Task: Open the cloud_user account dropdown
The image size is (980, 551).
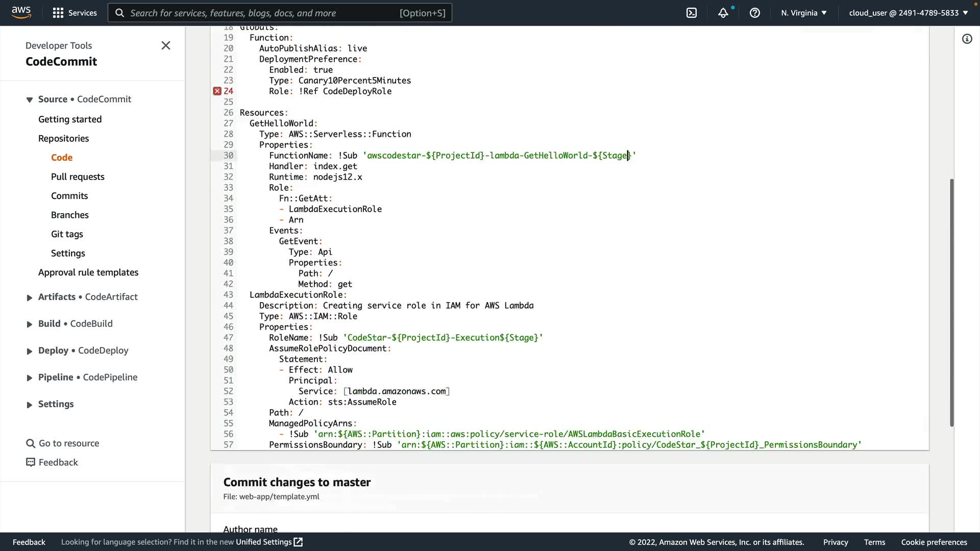Action: 908,13
